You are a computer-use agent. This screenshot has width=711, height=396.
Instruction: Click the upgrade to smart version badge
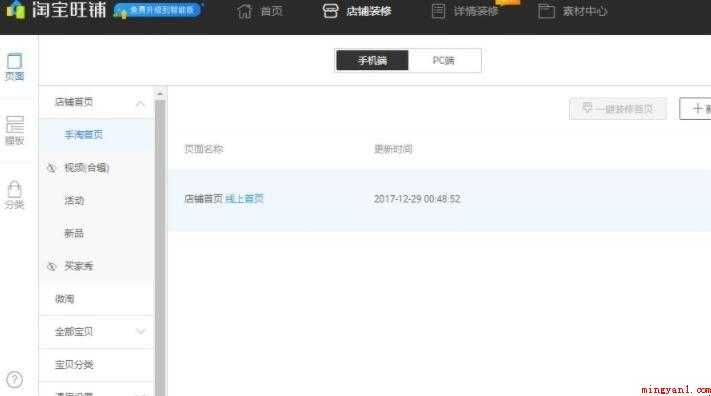157,10
